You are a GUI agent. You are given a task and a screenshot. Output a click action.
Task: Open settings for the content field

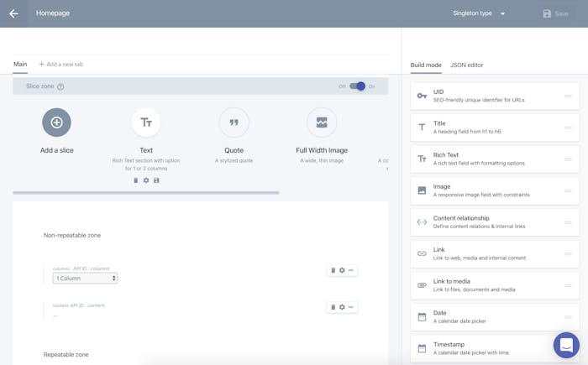pyautogui.click(x=342, y=307)
